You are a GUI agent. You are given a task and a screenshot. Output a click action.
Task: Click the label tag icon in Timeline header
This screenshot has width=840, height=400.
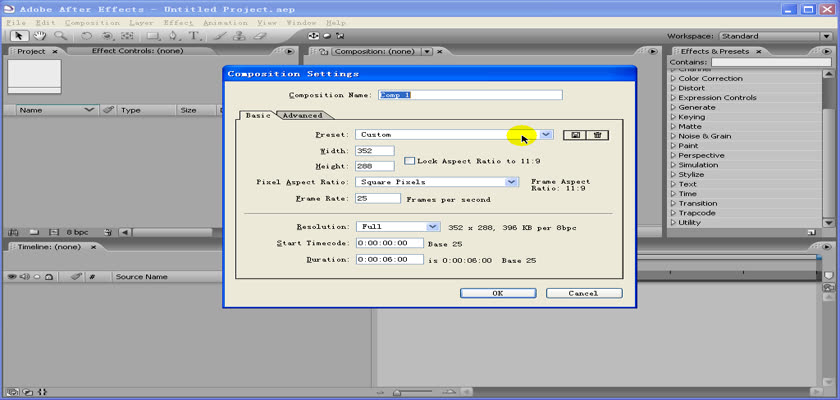[x=76, y=277]
